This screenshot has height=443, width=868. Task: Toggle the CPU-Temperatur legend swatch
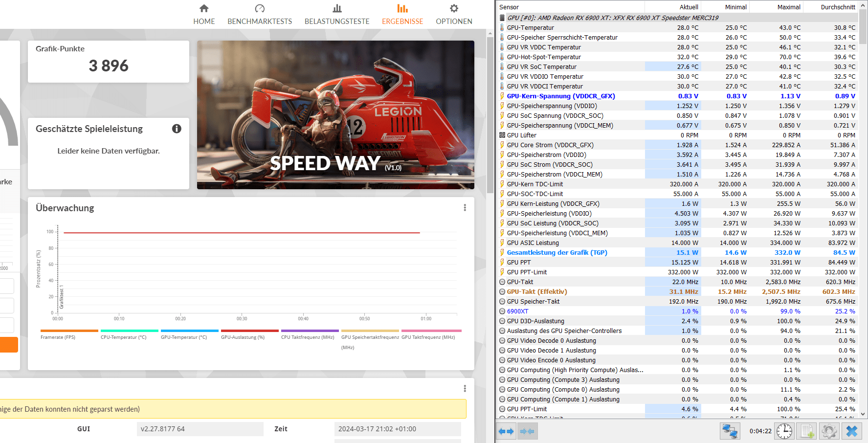129,331
